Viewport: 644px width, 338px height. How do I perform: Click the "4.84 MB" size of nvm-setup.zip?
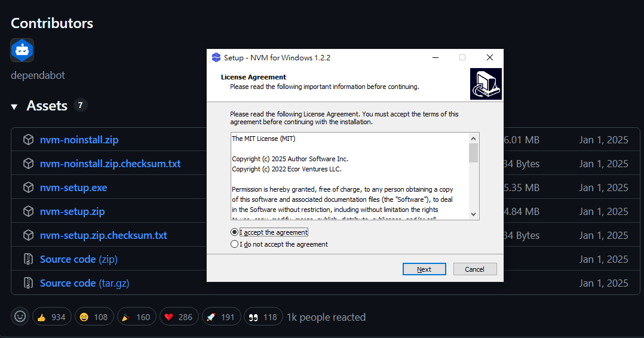pos(521,211)
